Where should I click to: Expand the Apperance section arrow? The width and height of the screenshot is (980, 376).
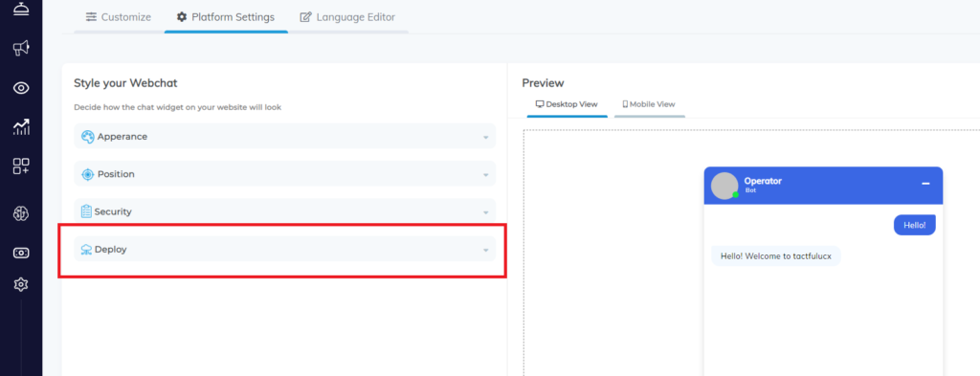tap(485, 138)
